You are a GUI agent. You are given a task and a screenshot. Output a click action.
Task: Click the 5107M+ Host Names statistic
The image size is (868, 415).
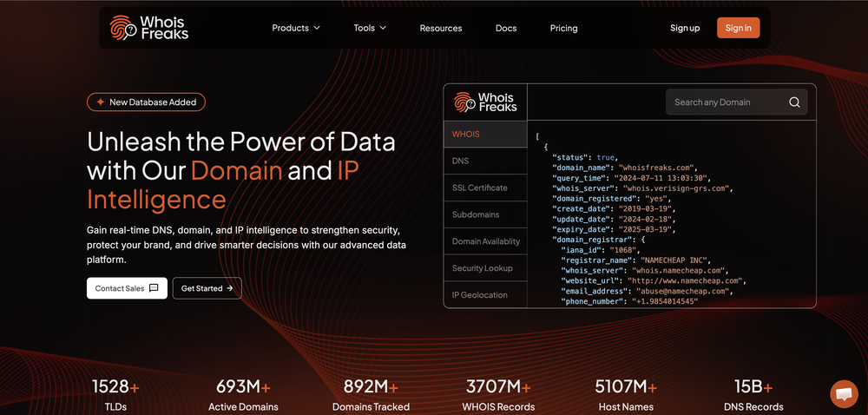click(x=626, y=395)
